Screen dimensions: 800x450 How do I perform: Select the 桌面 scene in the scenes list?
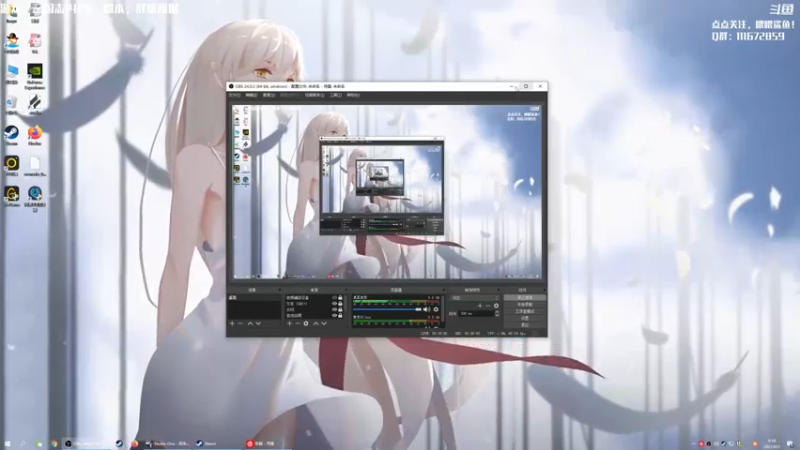[254, 297]
